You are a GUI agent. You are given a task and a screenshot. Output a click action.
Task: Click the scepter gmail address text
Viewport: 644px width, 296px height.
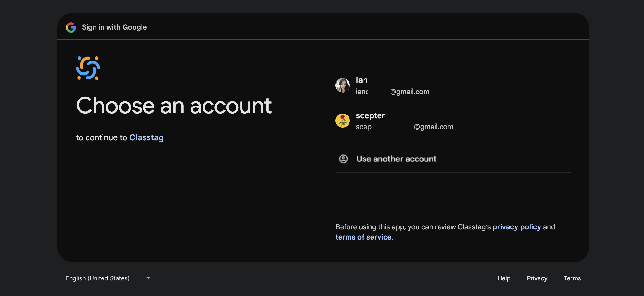[x=404, y=127]
